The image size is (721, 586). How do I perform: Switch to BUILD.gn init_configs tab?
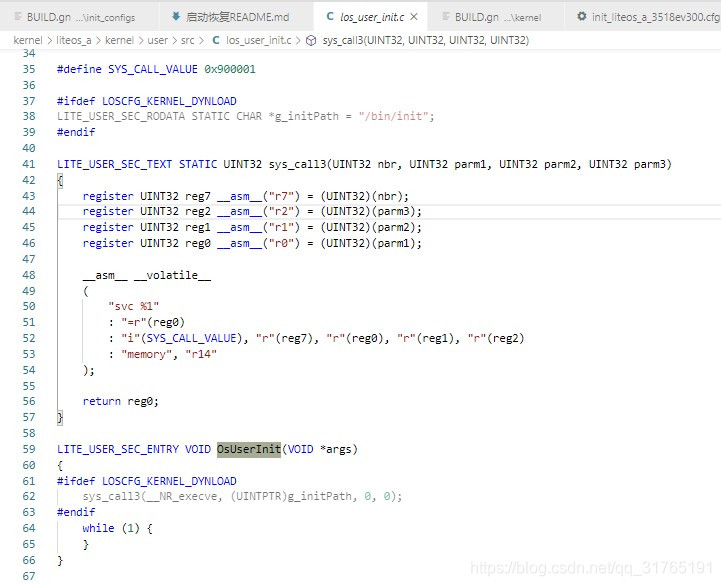point(79,17)
